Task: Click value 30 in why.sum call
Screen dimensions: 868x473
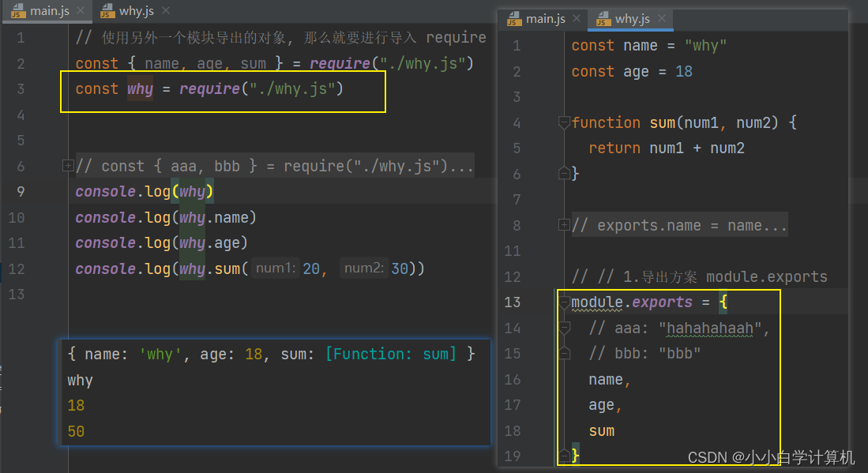Action: tap(400, 268)
